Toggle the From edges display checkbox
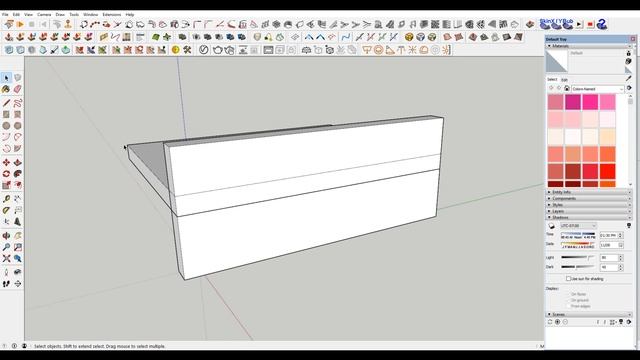 click(568, 306)
